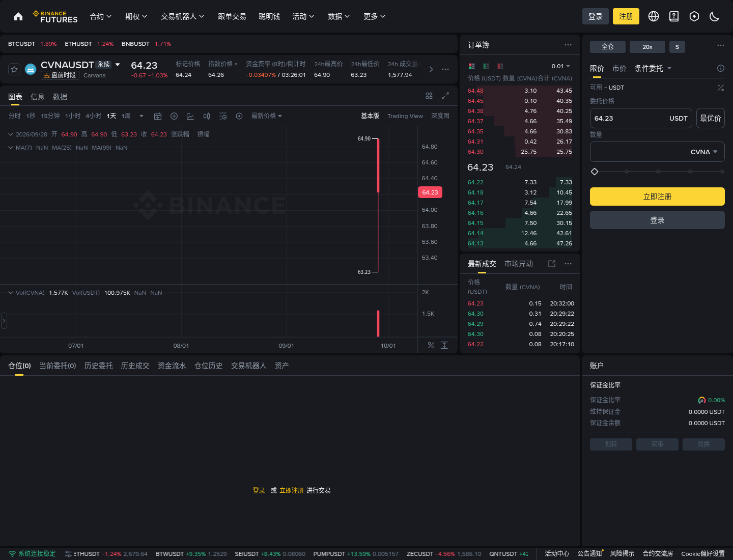The width and height of the screenshot is (733, 560).
Task: Collapse the MA(7) indicator row chevron
Action: click(11, 148)
